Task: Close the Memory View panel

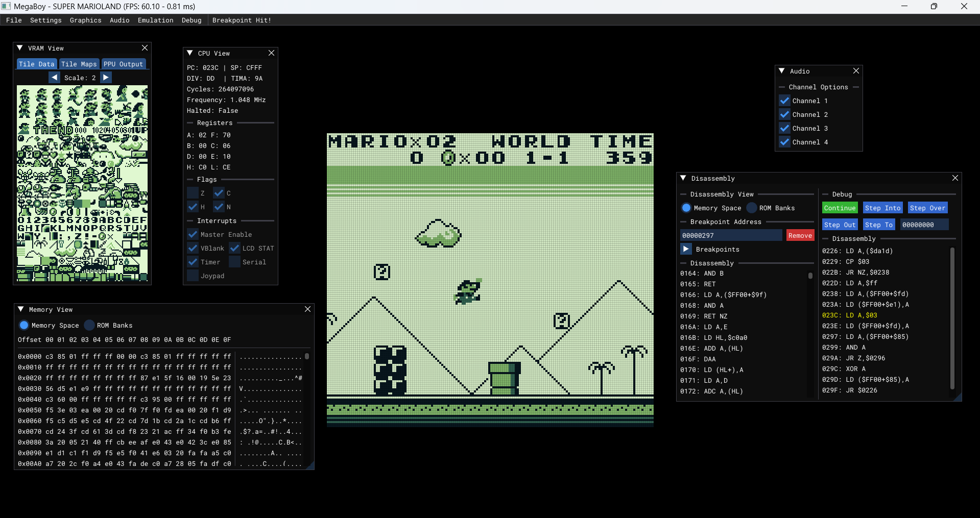Action: click(307, 309)
